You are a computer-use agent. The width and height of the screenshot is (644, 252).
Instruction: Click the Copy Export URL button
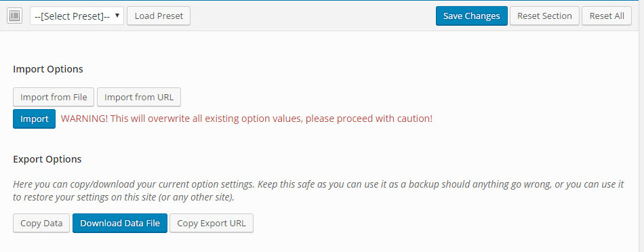pos(212,224)
